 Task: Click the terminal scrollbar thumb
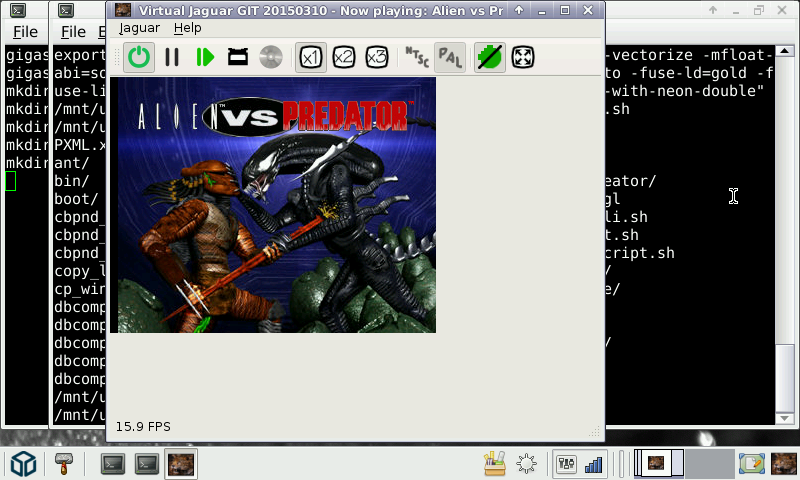click(x=785, y=377)
